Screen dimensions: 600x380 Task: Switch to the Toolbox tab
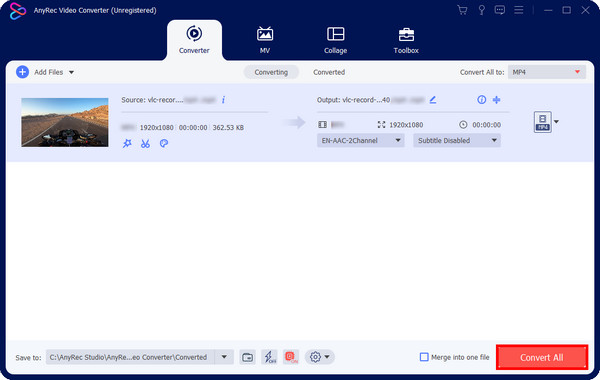(406, 40)
